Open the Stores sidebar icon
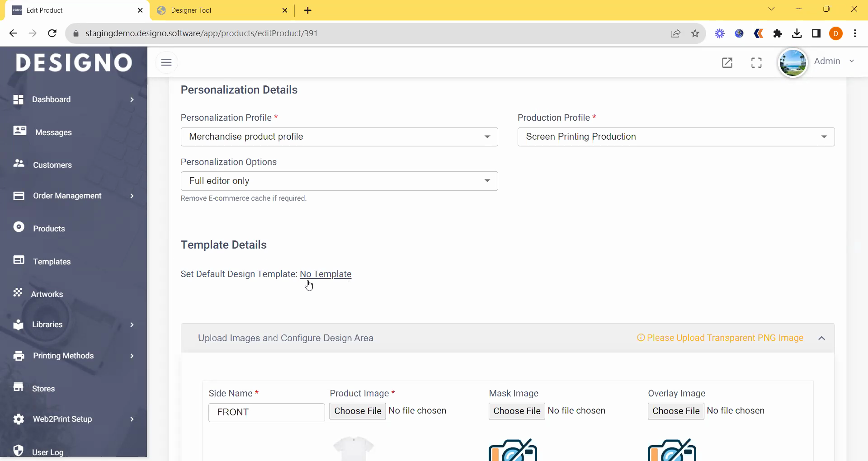 [19, 387]
